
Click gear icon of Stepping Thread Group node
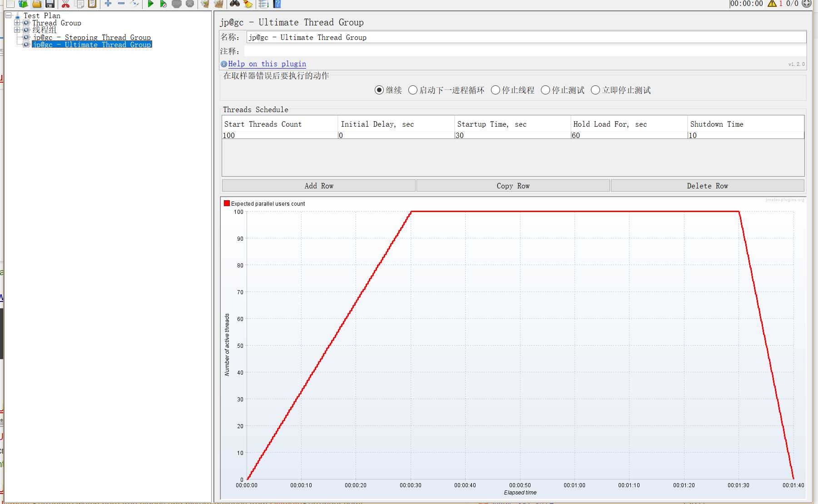click(x=26, y=37)
